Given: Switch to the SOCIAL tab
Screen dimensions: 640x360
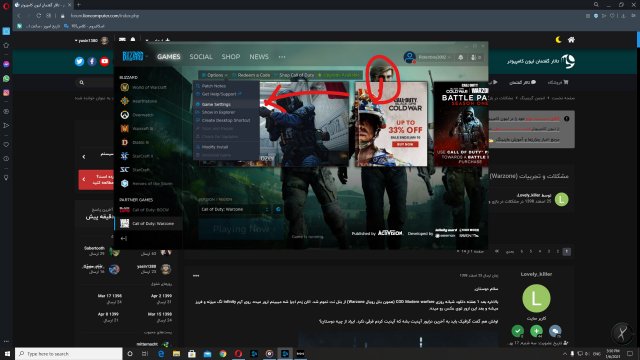Looking at the screenshot, I should (201, 57).
